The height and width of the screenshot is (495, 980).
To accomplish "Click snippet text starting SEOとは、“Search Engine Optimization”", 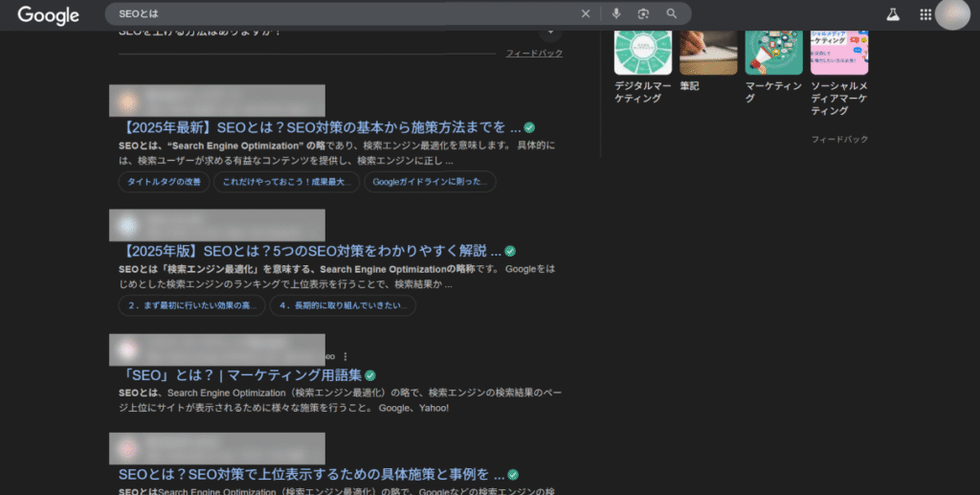I will (337, 153).
